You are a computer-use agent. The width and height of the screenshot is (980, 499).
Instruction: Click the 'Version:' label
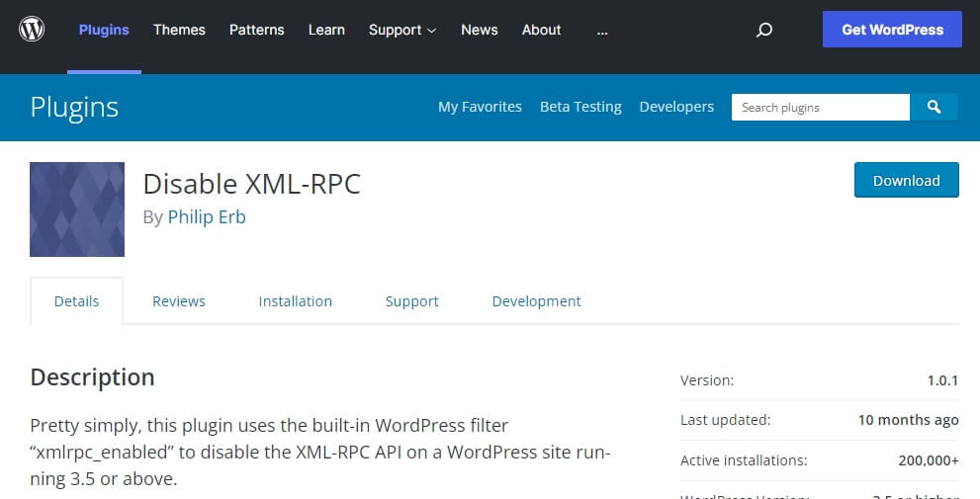click(707, 380)
